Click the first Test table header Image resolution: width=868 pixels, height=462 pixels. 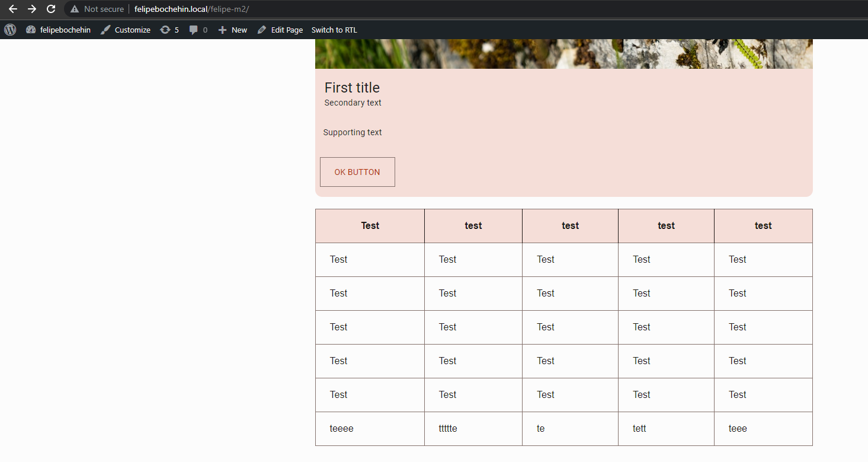pos(370,225)
